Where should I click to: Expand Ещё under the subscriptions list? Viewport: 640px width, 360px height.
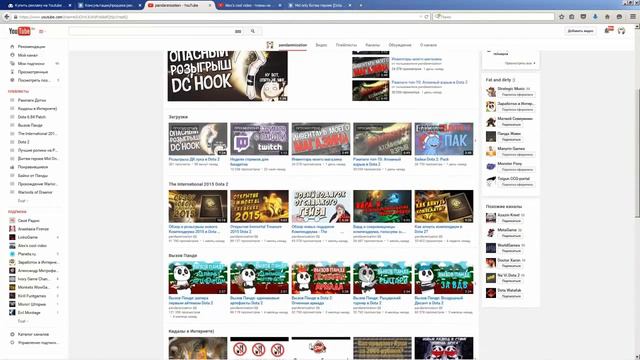[x=22, y=321]
